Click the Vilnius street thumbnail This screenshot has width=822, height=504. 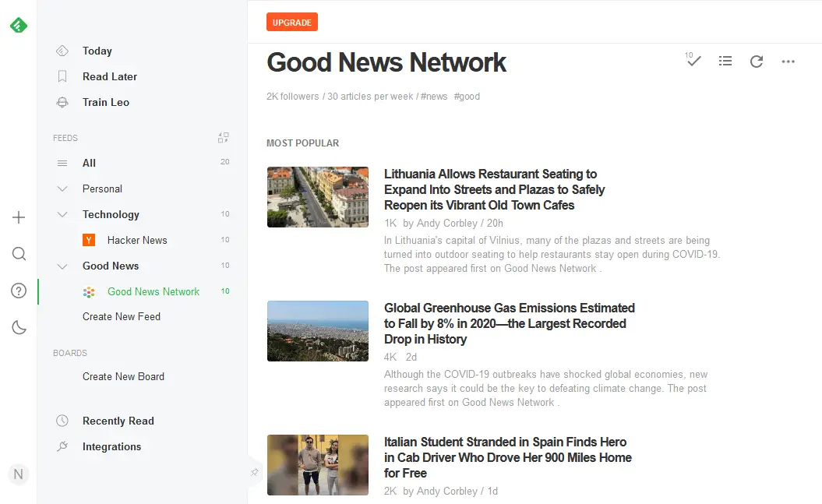pyautogui.click(x=318, y=197)
